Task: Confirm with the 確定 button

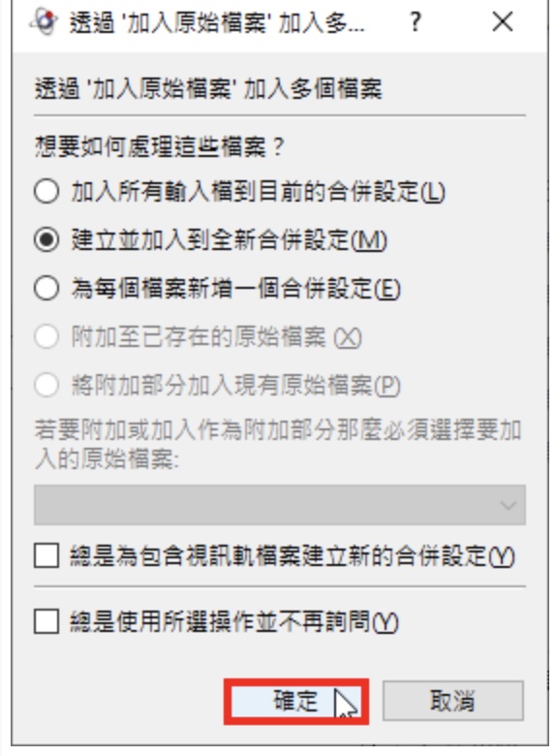Action: click(x=296, y=701)
